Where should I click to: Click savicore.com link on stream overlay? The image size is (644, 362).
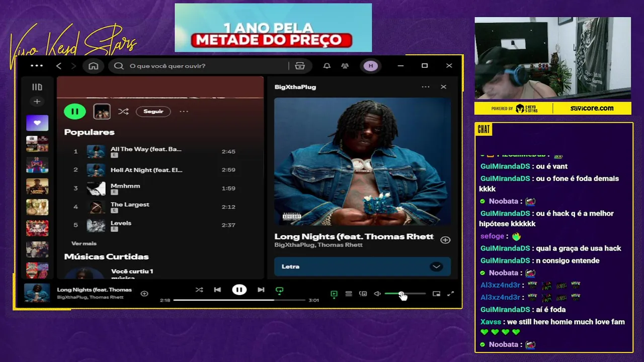tap(592, 108)
